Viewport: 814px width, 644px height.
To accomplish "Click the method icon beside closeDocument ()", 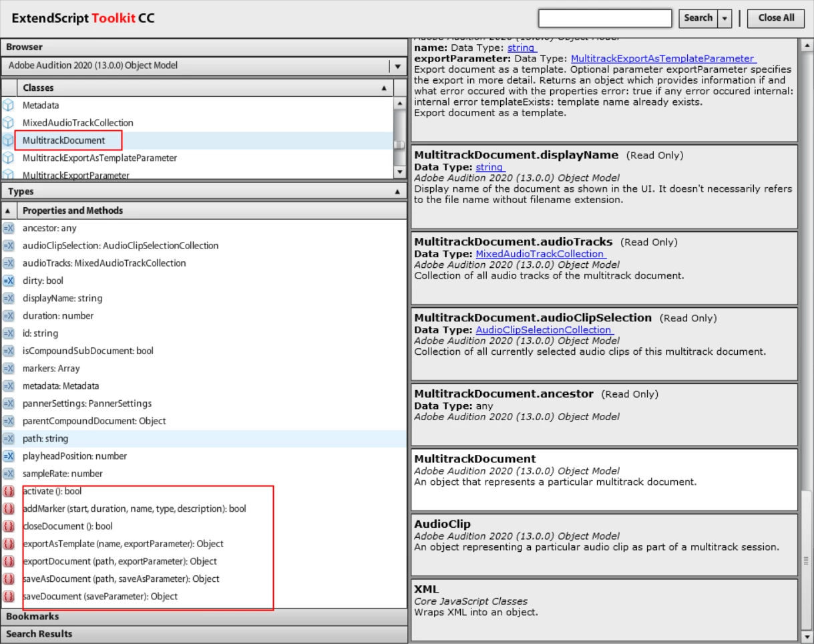I will click(8, 526).
